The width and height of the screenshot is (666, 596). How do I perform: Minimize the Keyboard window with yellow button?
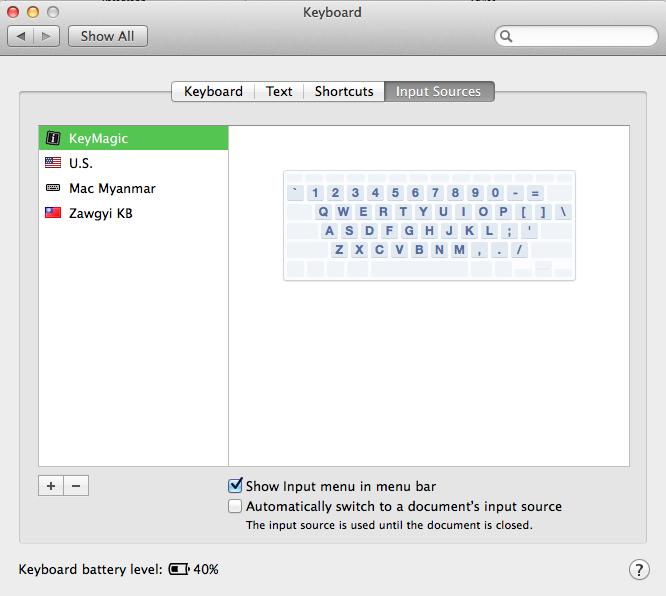33,12
